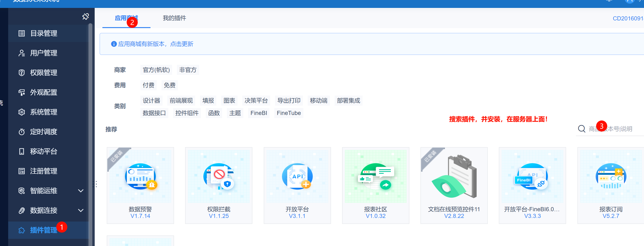Open the 权限拦截 plugin thumbnail
The image size is (644, 246).
click(x=219, y=176)
